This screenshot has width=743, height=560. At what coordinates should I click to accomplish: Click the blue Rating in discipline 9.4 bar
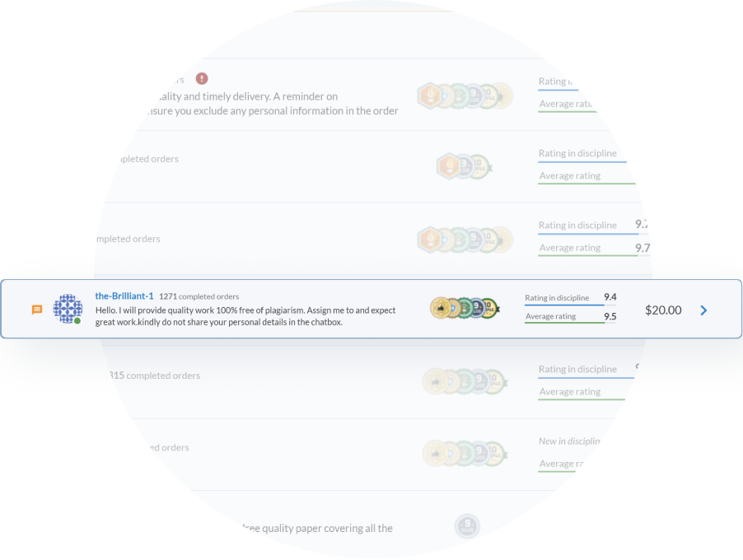pos(565,305)
